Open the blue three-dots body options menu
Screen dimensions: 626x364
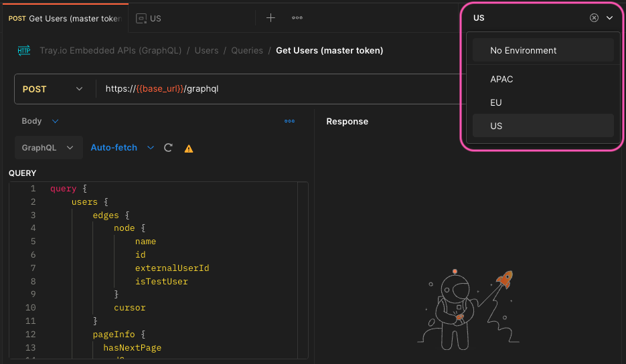click(289, 121)
